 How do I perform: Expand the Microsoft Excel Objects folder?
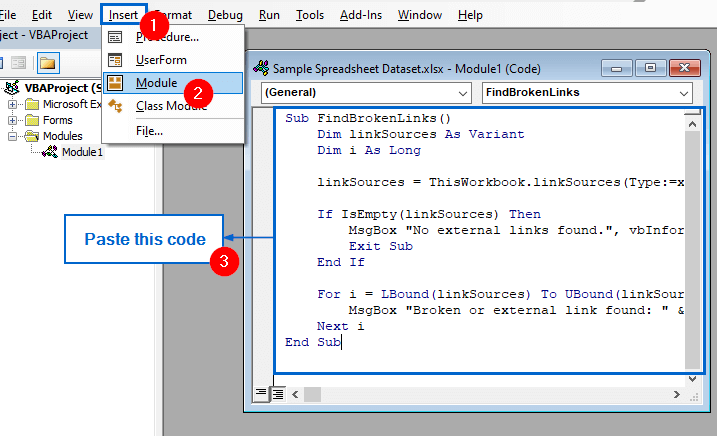13,104
